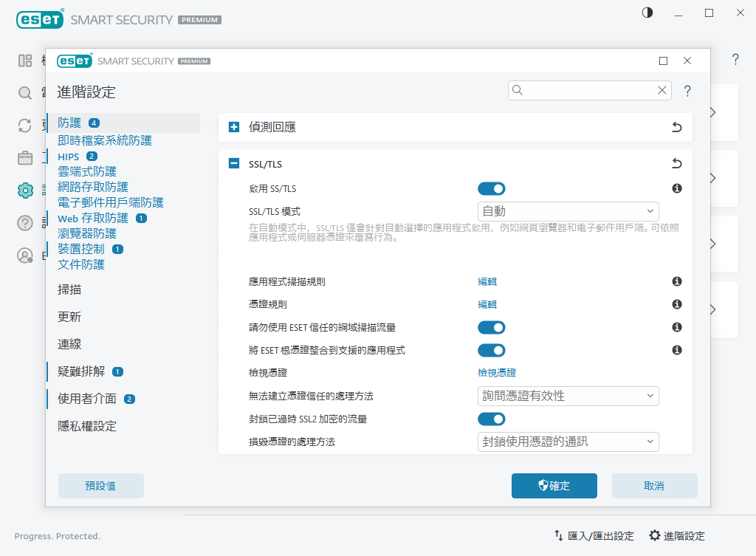This screenshot has height=556, width=756.
Task: Open the help question mark icon in sidebar
Action: [x=25, y=222]
